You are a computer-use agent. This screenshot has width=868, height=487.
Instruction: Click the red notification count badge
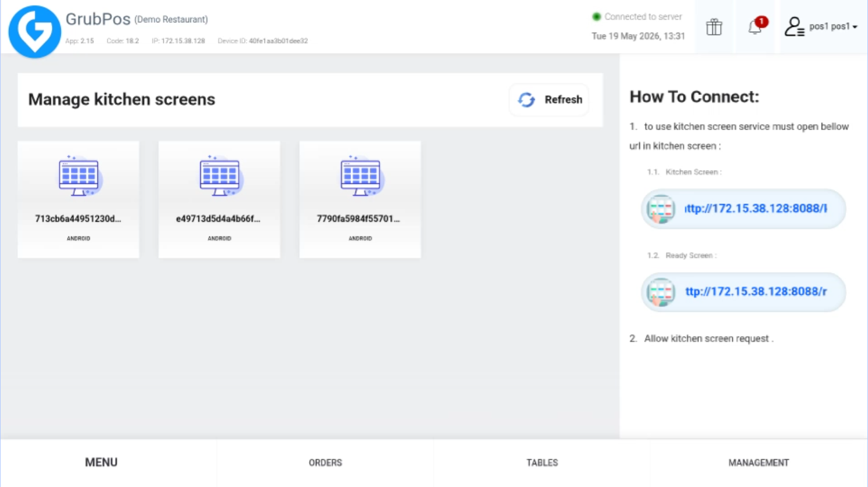[761, 22]
